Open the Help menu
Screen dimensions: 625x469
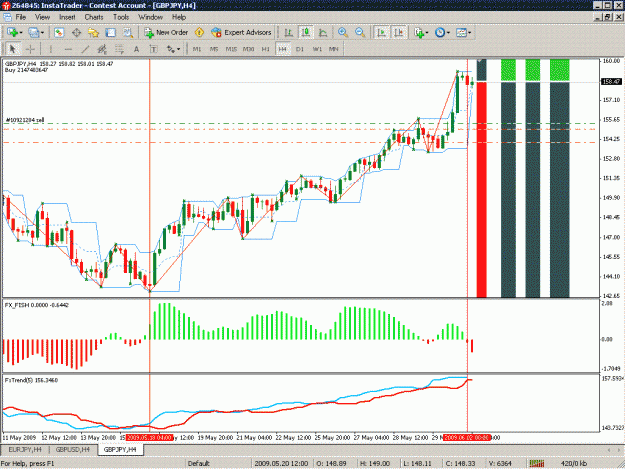pyautogui.click(x=179, y=17)
